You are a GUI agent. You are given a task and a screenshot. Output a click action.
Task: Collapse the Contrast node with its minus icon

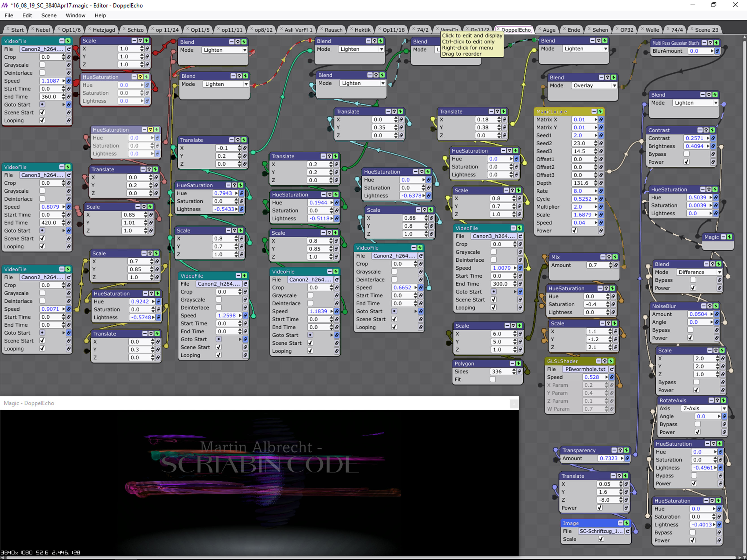point(700,130)
